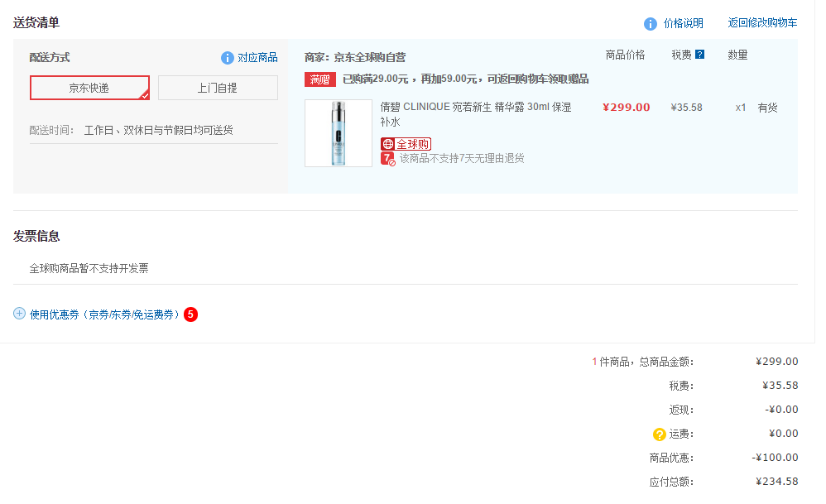Open 使用优惠券（京券/东券/免运费券） section
826x504 pixels.
coord(104,314)
